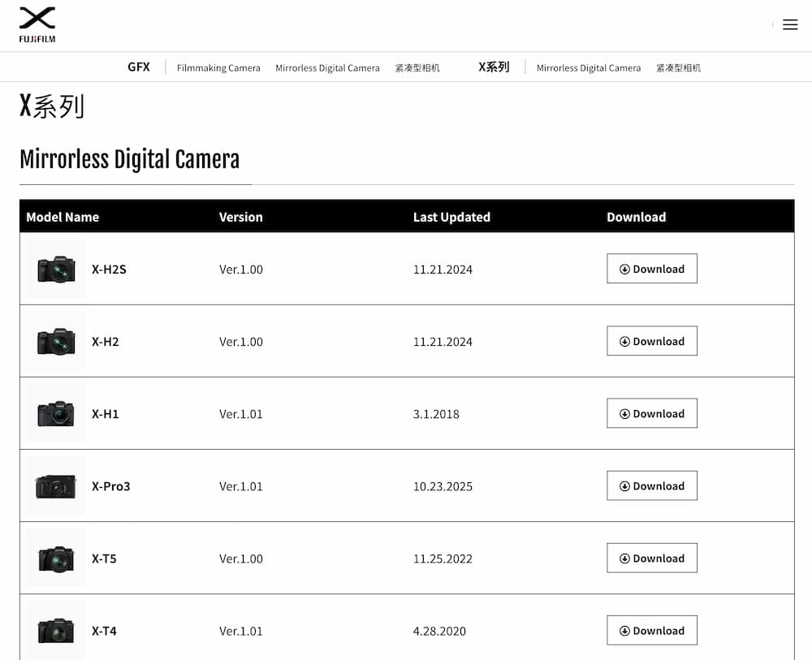Viewport: 812px width, 660px height.
Task: Download firmware for X-H1
Action: 652,413
